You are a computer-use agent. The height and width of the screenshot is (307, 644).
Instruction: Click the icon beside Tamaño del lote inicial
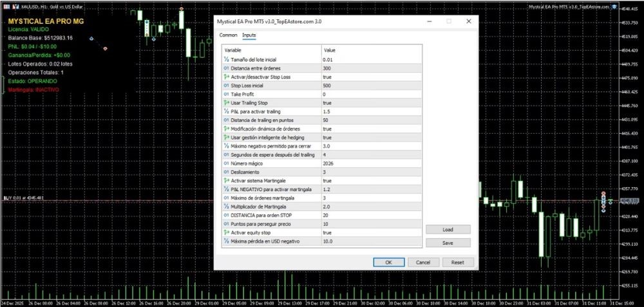tap(226, 59)
